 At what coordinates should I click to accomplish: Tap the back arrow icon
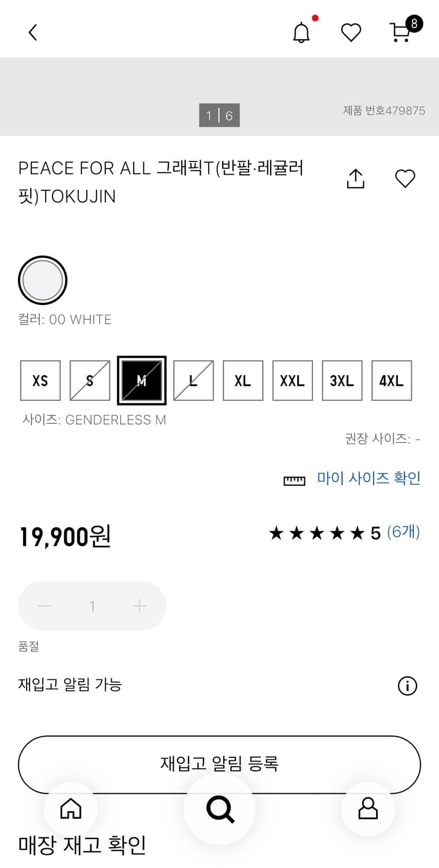coord(33,32)
